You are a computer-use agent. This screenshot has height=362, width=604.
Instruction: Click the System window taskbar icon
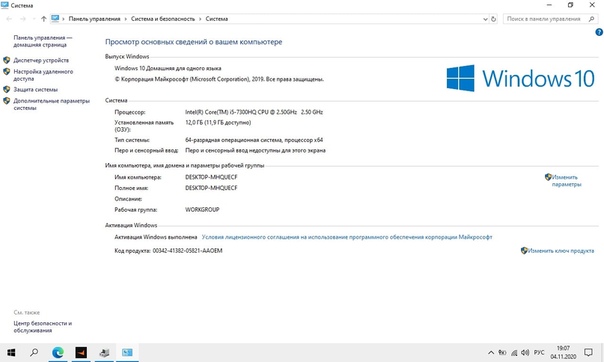[127, 352]
